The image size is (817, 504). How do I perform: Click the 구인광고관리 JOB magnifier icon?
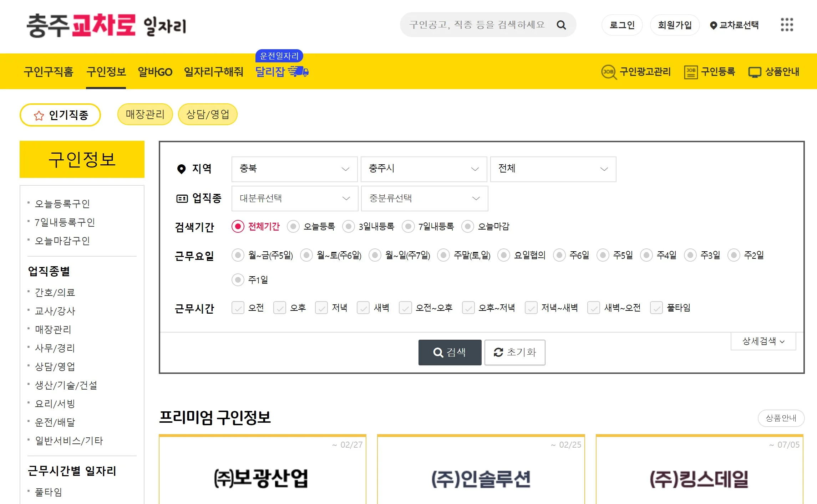click(609, 72)
